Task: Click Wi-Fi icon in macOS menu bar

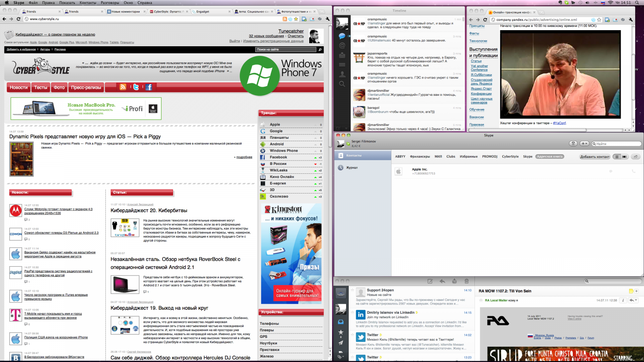Action: pos(610,3)
